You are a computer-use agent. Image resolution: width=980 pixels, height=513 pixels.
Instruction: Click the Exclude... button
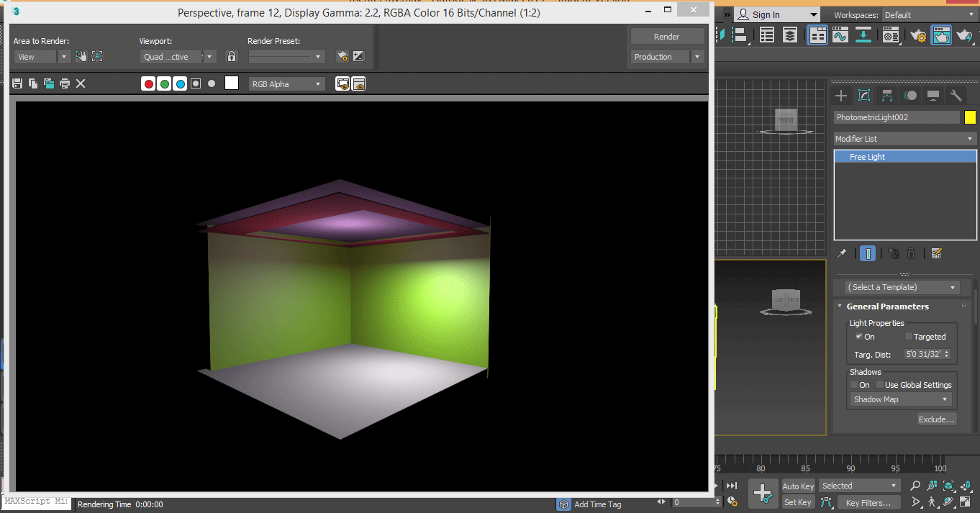[936, 419]
